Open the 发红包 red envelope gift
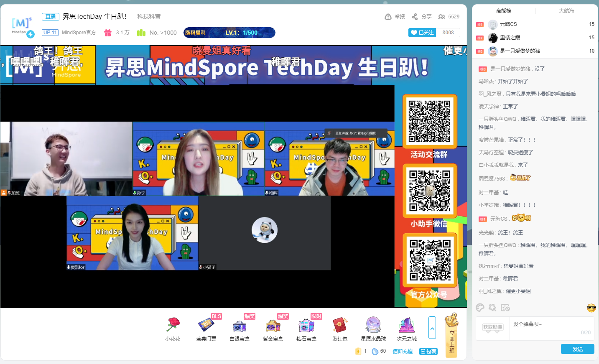This screenshot has width=599, height=364. pos(340,329)
